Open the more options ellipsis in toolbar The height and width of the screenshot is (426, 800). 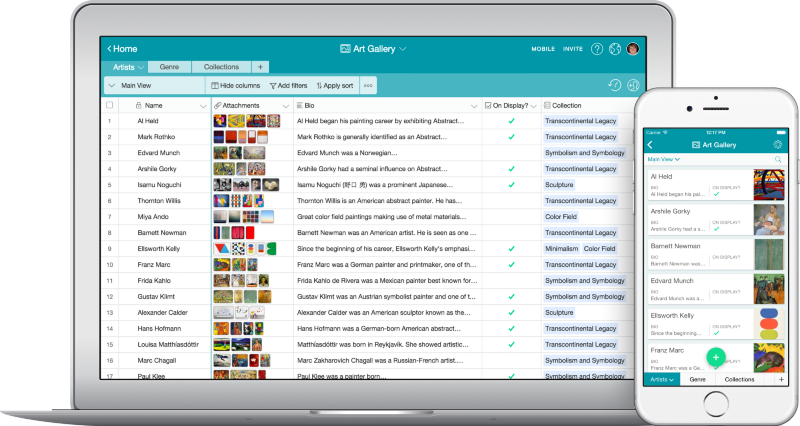pyautogui.click(x=368, y=86)
